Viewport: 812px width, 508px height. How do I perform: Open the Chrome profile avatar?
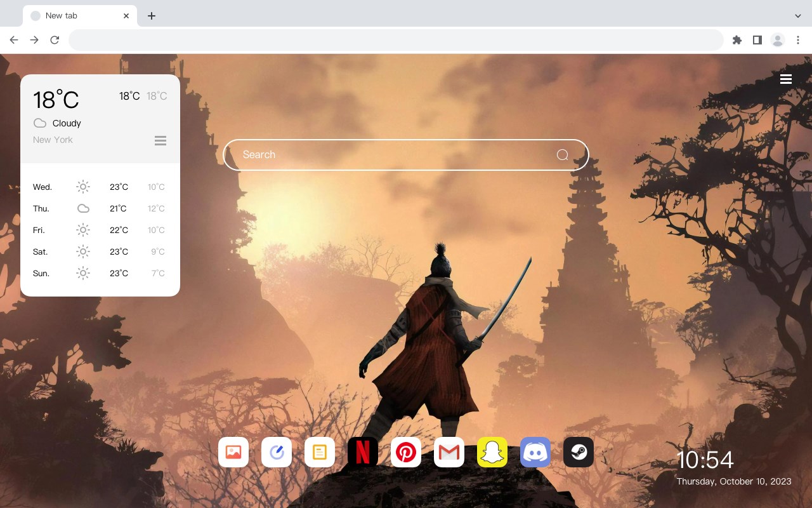click(x=778, y=40)
